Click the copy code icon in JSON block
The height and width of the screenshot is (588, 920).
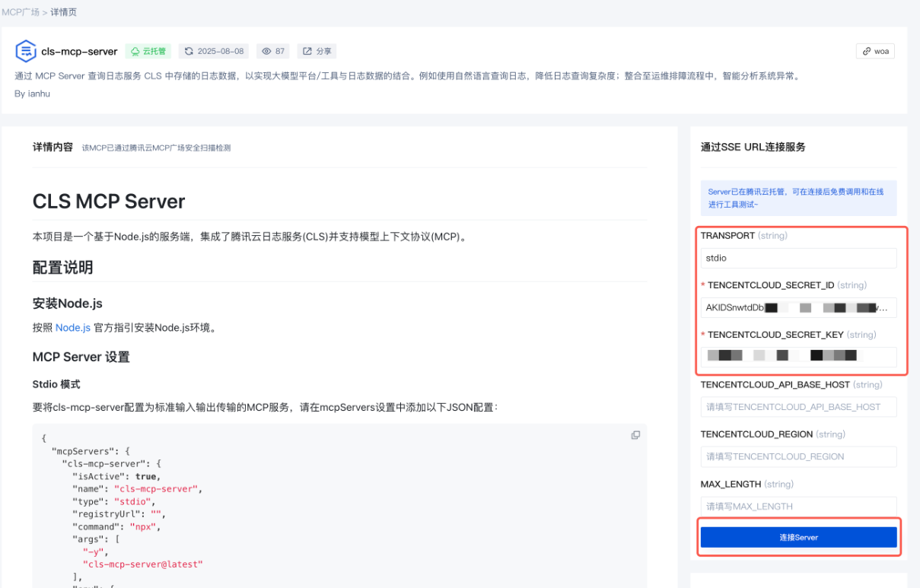(635, 435)
